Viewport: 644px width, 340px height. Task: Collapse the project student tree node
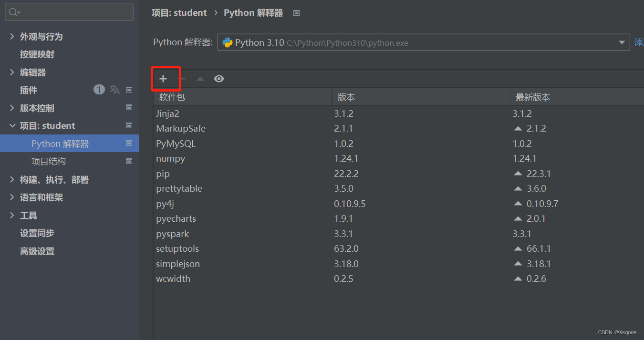(12, 126)
